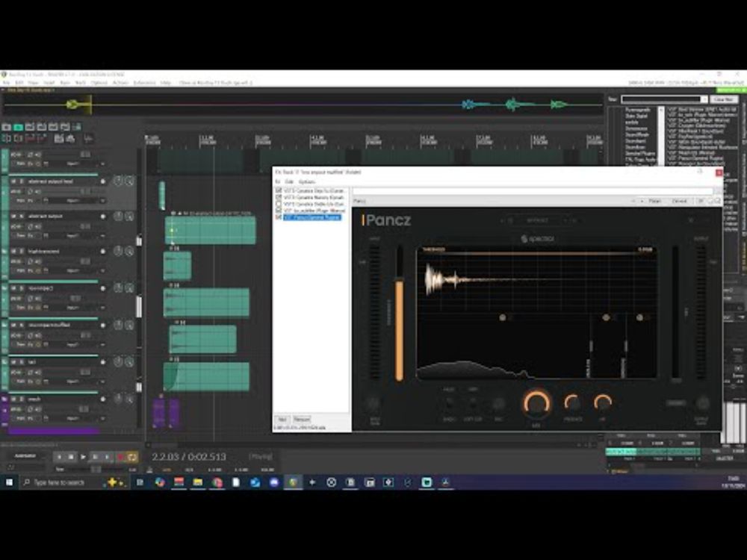Click the Pause button in the transport bar
747x560 pixels.
click(x=96, y=457)
